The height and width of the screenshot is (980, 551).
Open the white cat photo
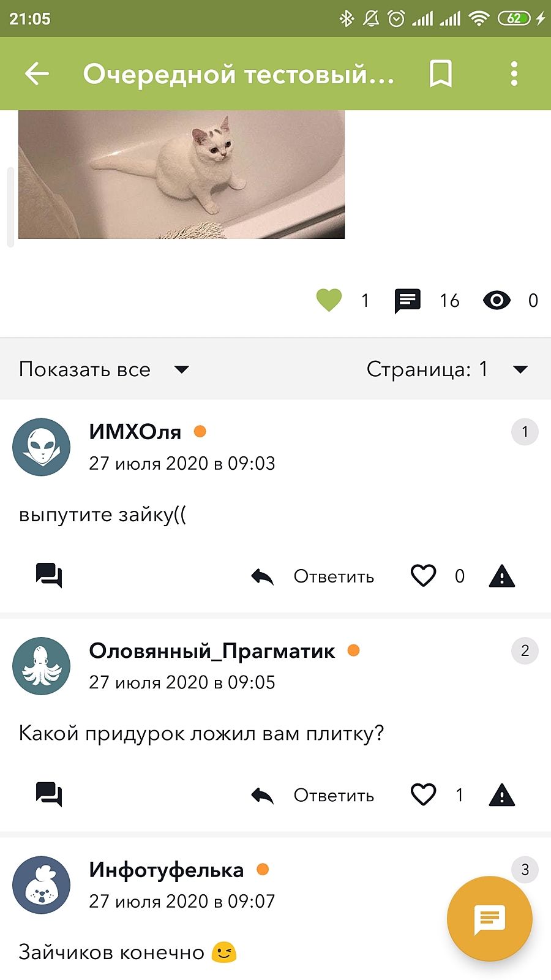click(x=181, y=175)
